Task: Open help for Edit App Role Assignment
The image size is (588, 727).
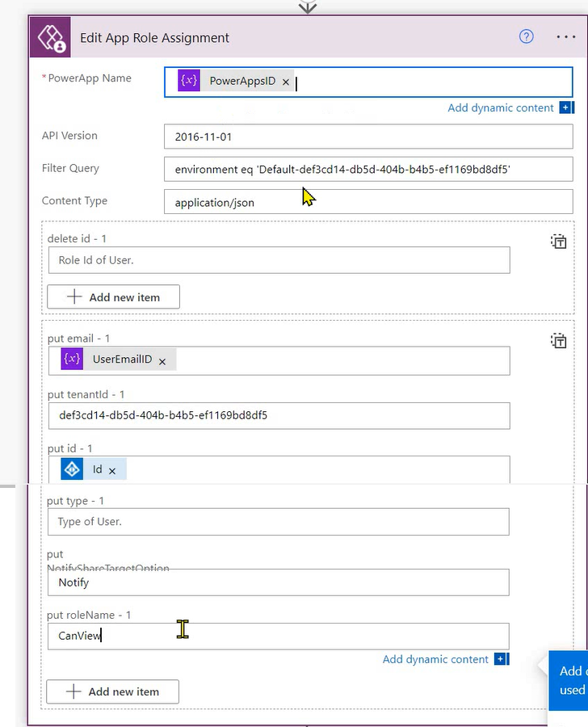Action: [x=526, y=36]
